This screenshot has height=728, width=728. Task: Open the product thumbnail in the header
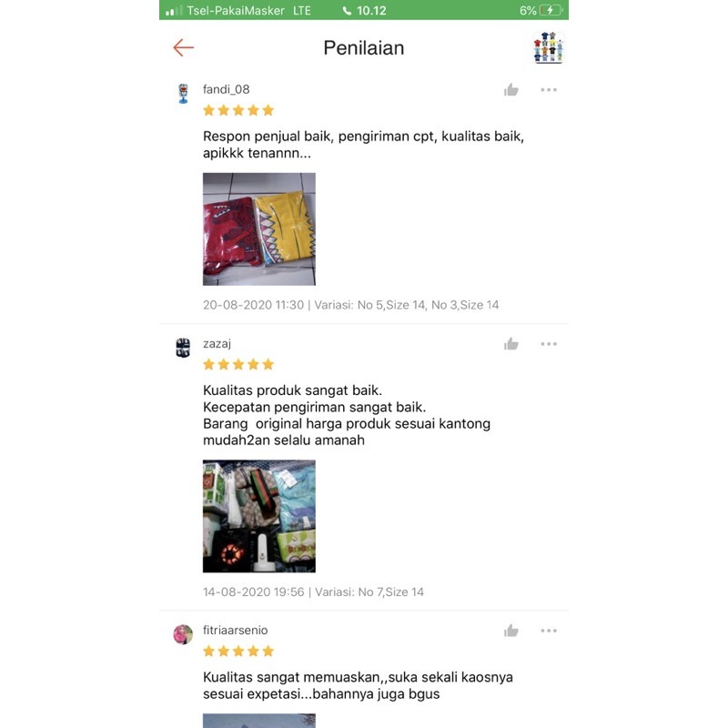pyautogui.click(x=549, y=47)
